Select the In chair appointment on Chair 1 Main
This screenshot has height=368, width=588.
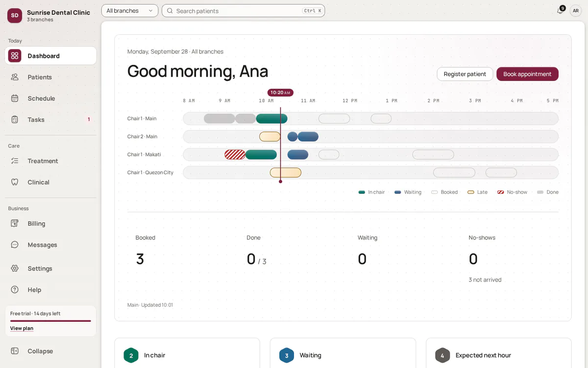tap(271, 118)
